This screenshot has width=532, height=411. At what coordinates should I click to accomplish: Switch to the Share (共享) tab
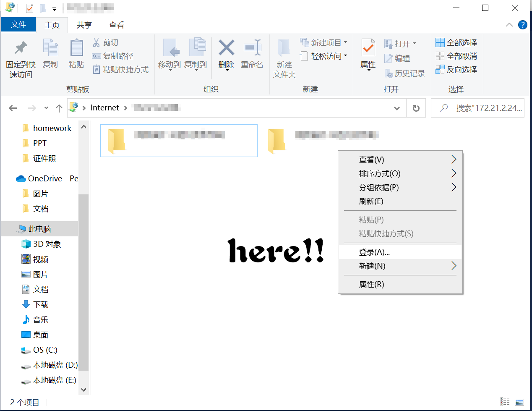84,25
